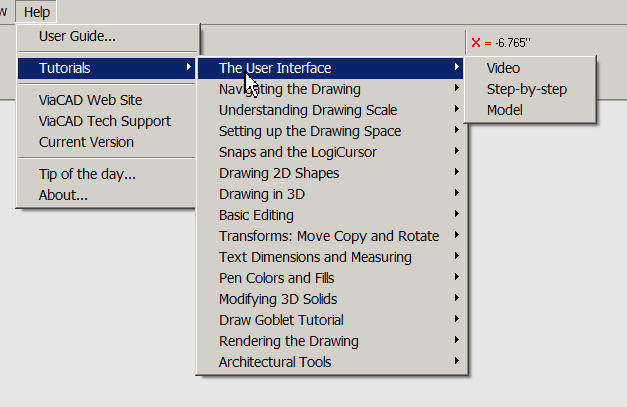Open Drawing 2D Shapes tutorials
627x407 pixels.
coord(279,173)
